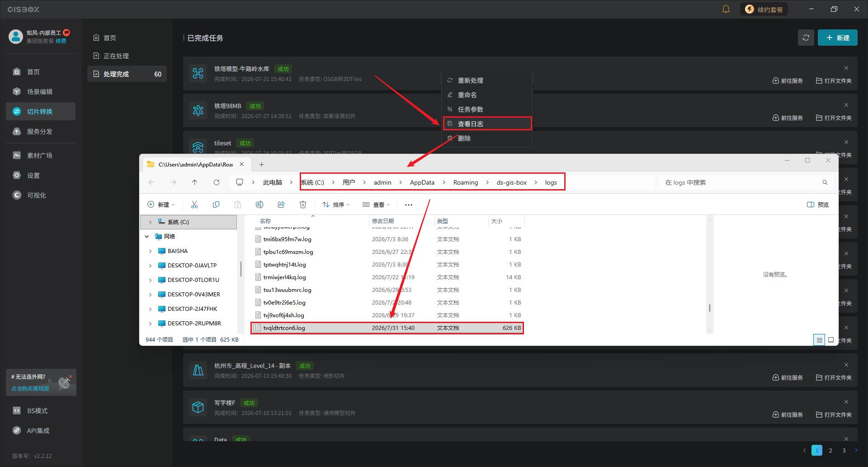This screenshot has width=868, height=467.
Task: Click the notification bell icon
Action: [726, 9]
